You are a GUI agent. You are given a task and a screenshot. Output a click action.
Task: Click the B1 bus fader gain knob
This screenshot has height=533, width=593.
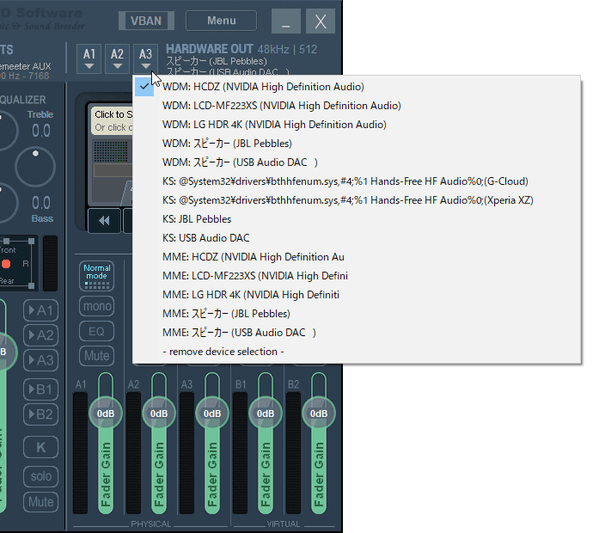click(x=265, y=413)
